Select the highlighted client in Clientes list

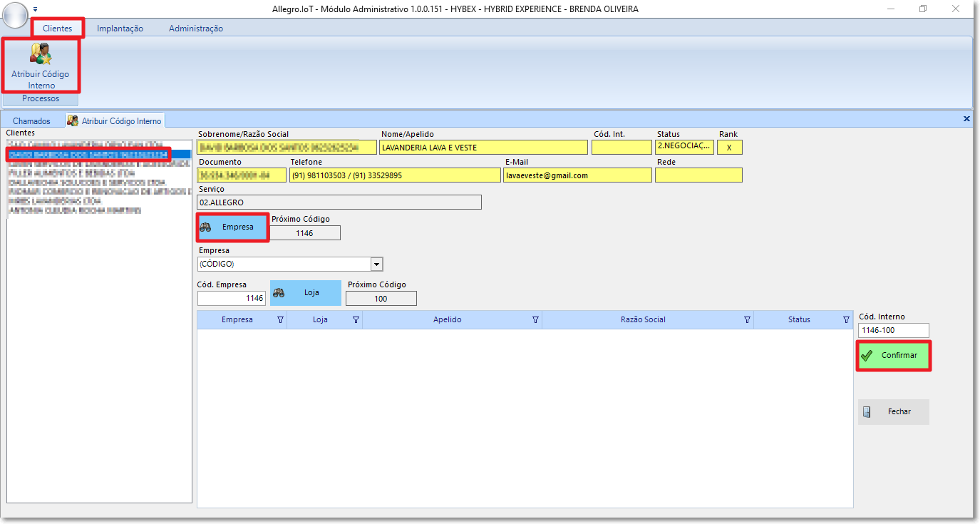(x=88, y=154)
